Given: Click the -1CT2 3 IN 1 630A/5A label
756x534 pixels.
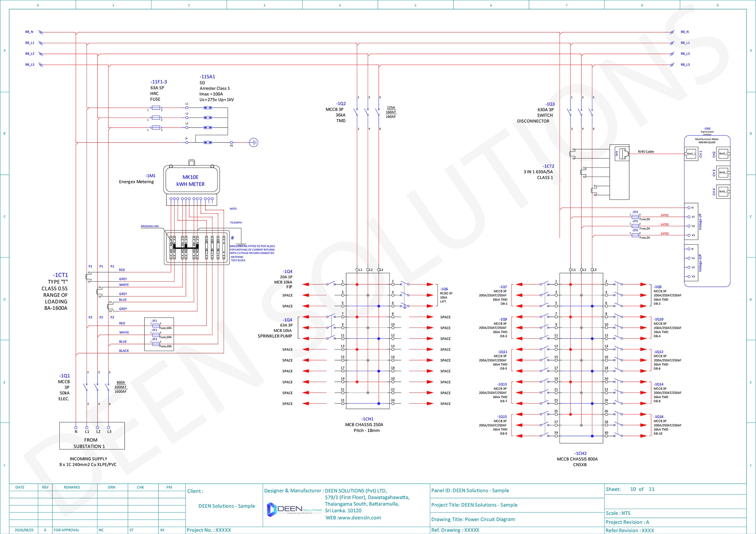Looking at the screenshot, I should 539,172.
